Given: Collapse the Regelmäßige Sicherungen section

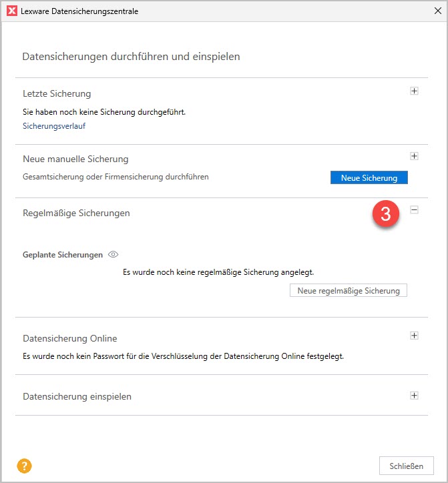Looking at the screenshot, I should point(414,210).
